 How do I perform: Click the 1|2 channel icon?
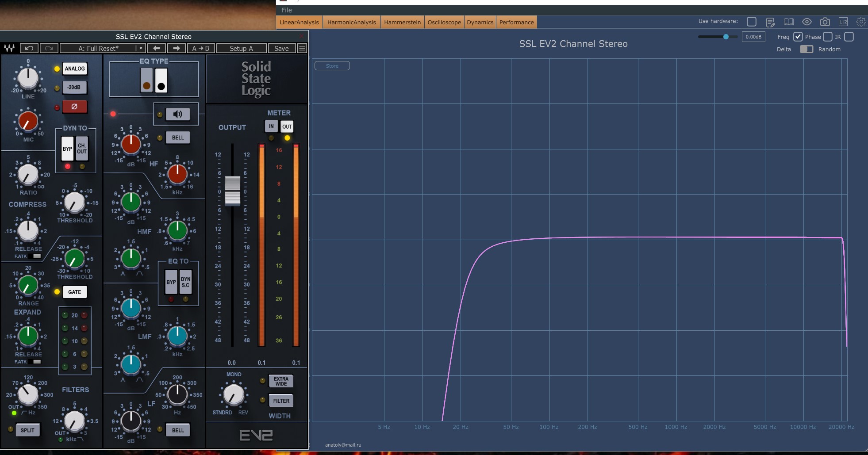(x=843, y=22)
